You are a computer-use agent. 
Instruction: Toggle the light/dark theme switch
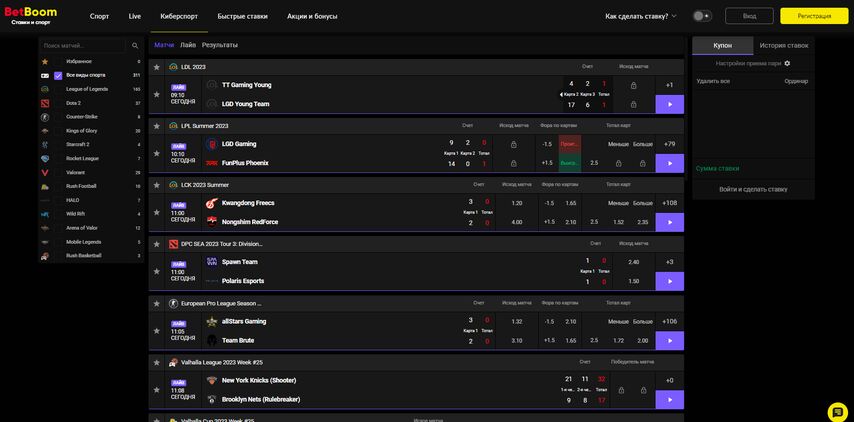(x=702, y=16)
